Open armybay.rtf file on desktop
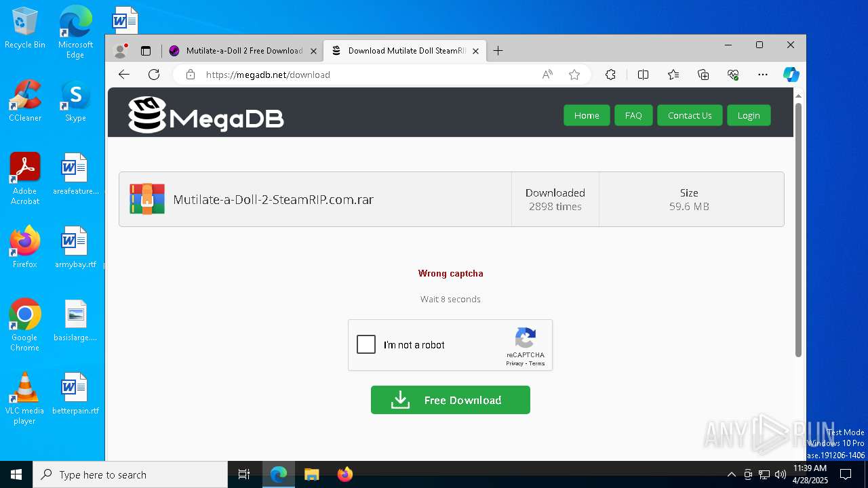 click(75, 247)
